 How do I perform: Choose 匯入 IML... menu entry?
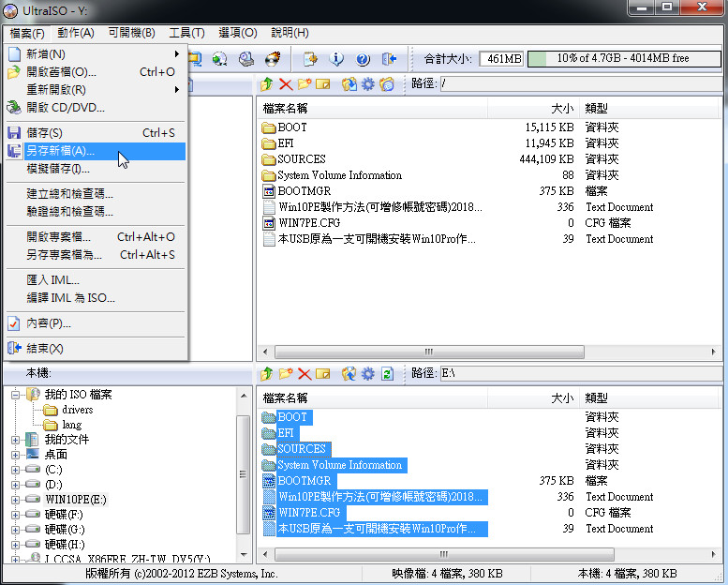(x=96, y=280)
